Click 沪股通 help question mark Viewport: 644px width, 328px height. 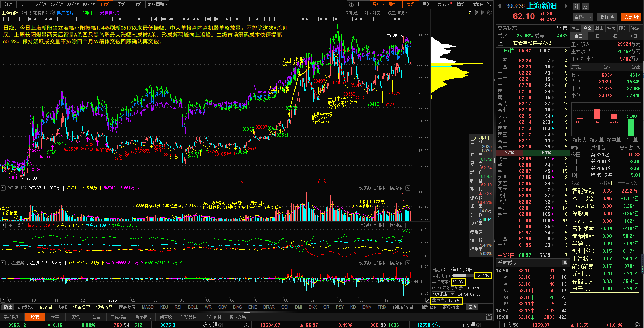221,325
